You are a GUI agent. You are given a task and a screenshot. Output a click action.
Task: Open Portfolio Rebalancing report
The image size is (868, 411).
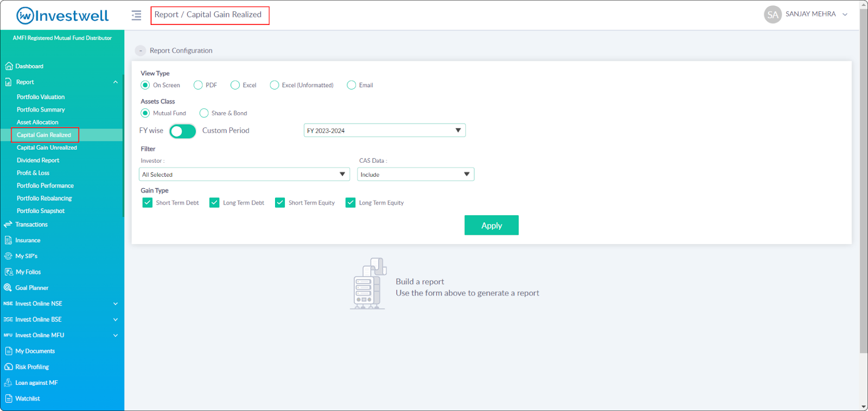pos(44,198)
